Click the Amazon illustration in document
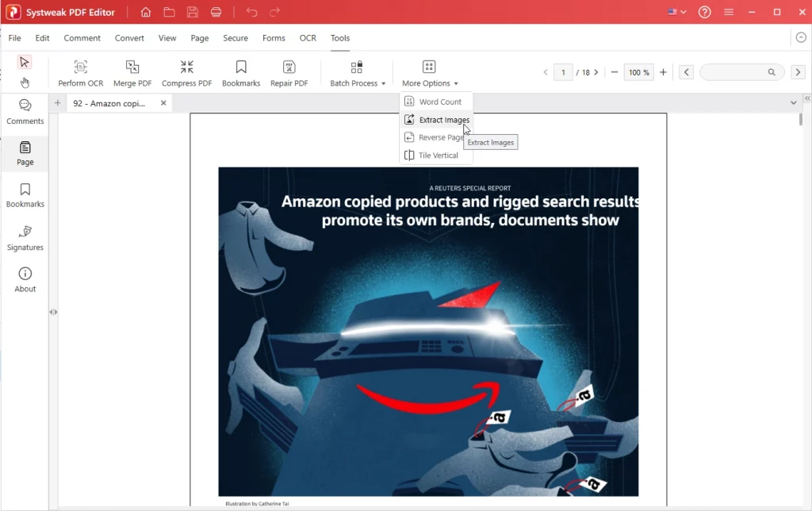This screenshot has height=511, width=812. [x=428, y=332]
